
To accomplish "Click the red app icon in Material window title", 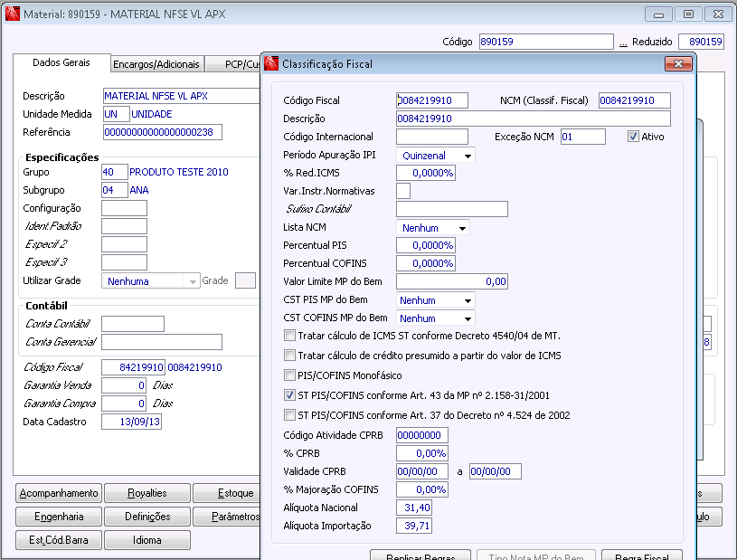I will [x=13, y=14].
